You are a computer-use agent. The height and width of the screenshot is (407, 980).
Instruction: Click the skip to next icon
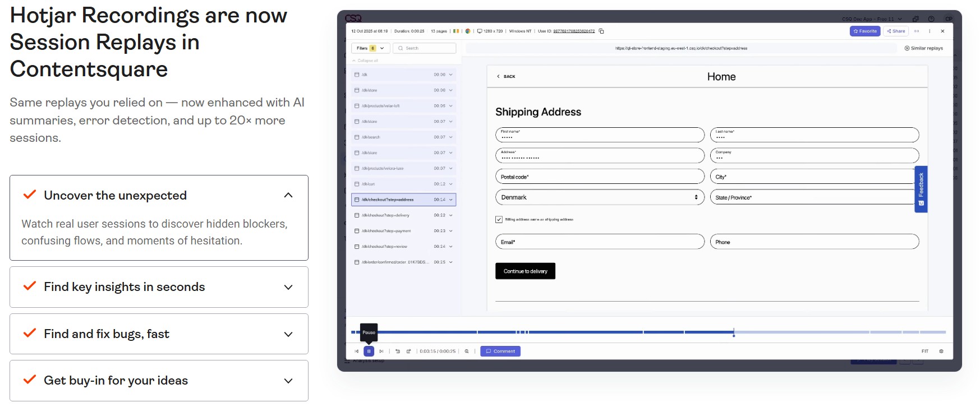tap(381, 351)
